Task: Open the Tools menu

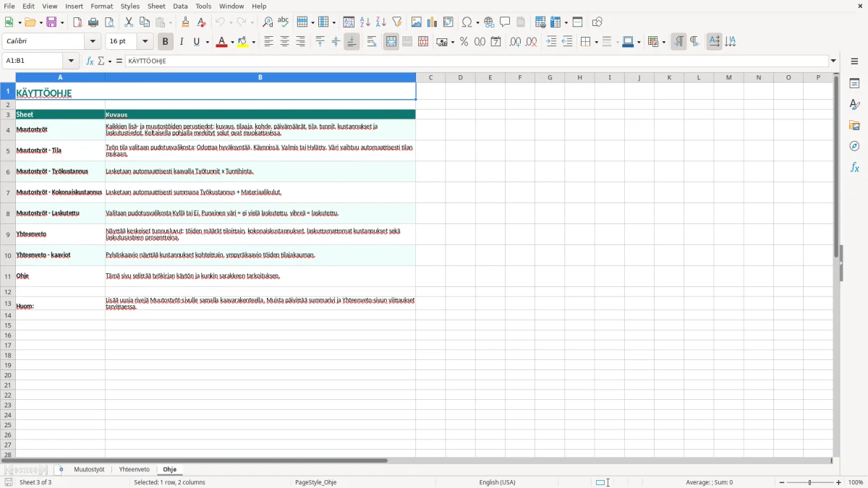Action: [x=203, y=6]
